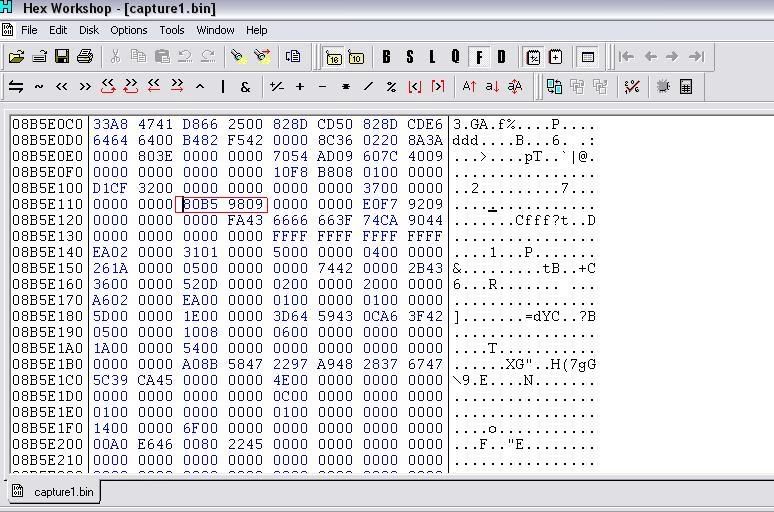
Task: Open the File menu
Action: coord(29,30)
